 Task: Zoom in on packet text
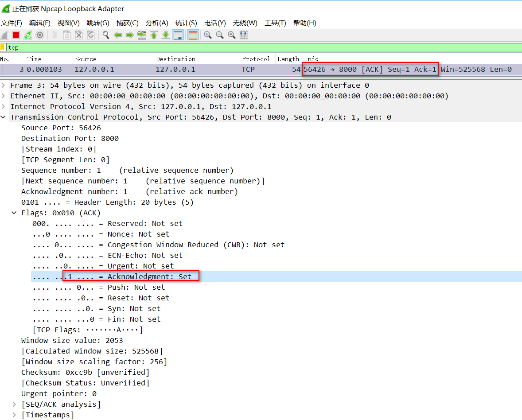207,35
